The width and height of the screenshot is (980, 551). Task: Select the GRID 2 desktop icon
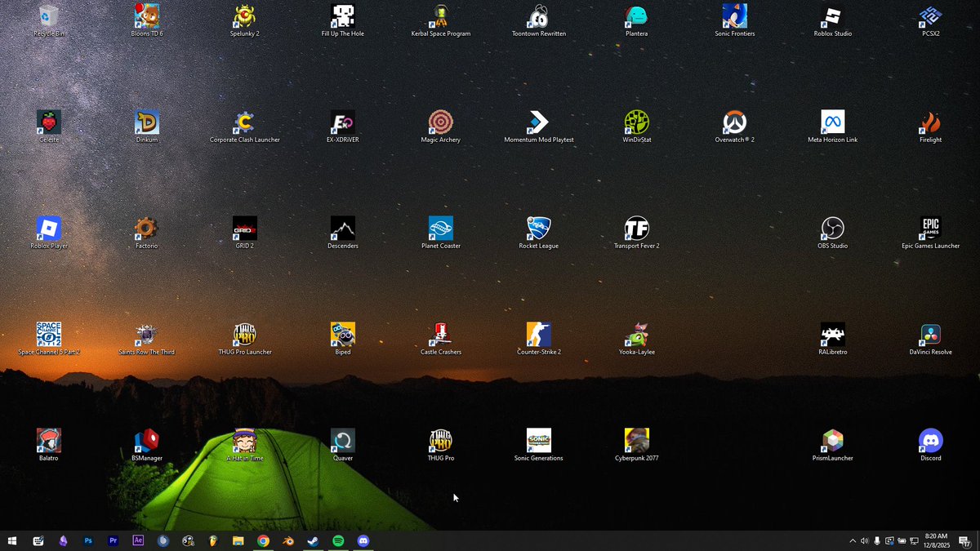tap(245, 233)
